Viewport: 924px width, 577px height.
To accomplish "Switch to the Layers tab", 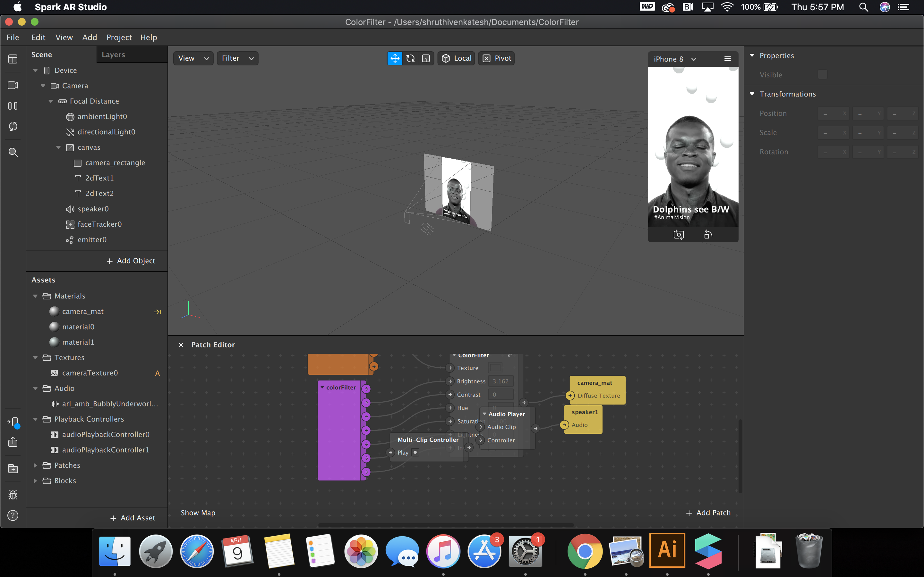I will [113, 54].
